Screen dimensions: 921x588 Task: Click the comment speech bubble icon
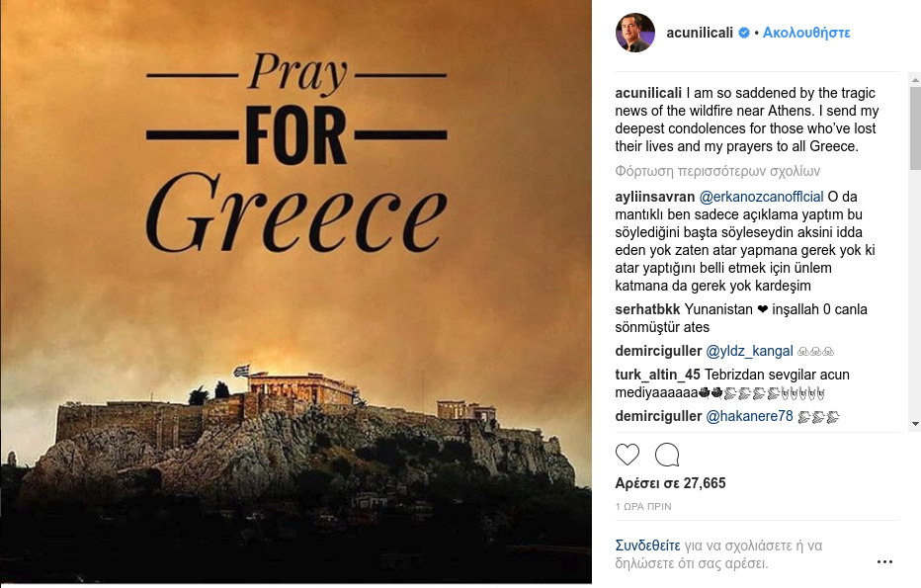coord(667,455)
